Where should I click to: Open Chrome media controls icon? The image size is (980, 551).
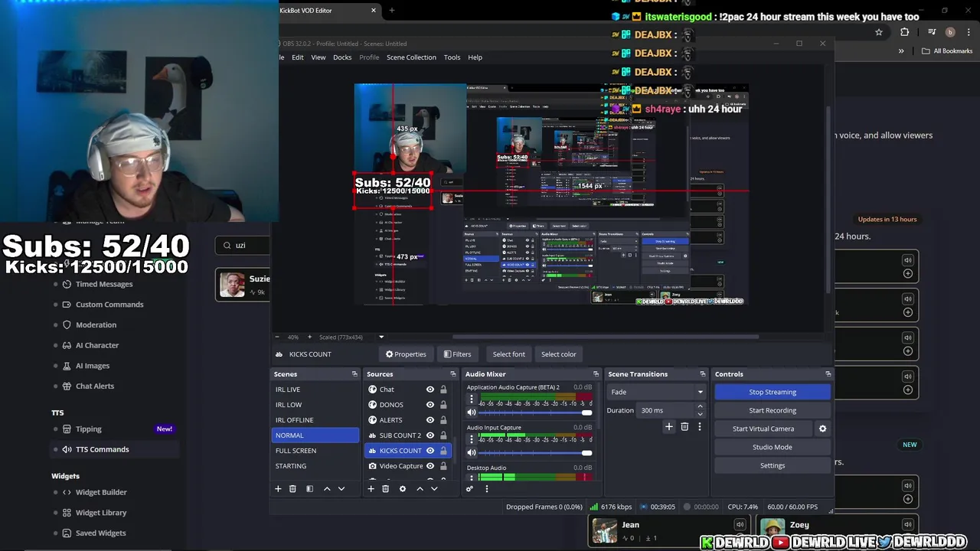(932, 32)
